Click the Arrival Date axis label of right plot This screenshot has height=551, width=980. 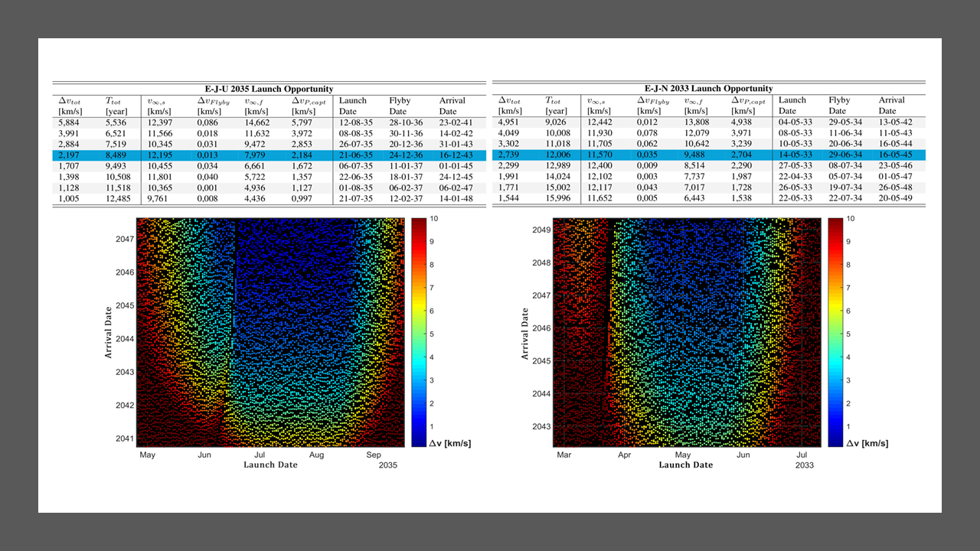(525, 333)
